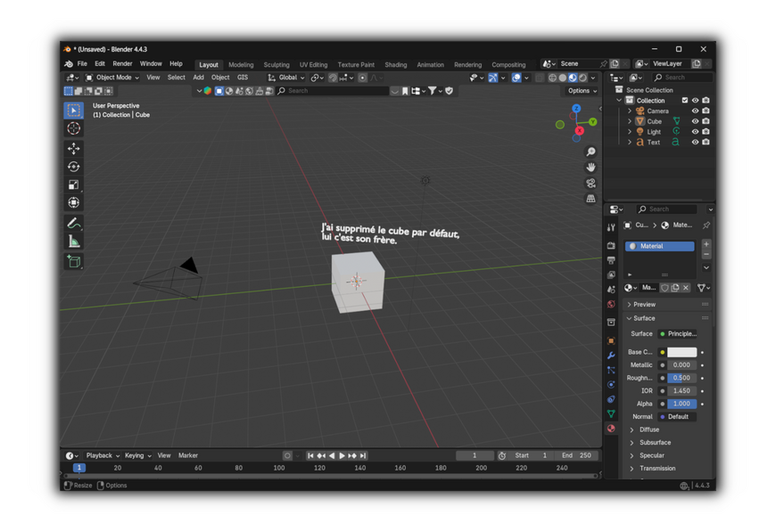Select the Scale tool
This screenshot has height=532, width=776.
coord(74,184)
